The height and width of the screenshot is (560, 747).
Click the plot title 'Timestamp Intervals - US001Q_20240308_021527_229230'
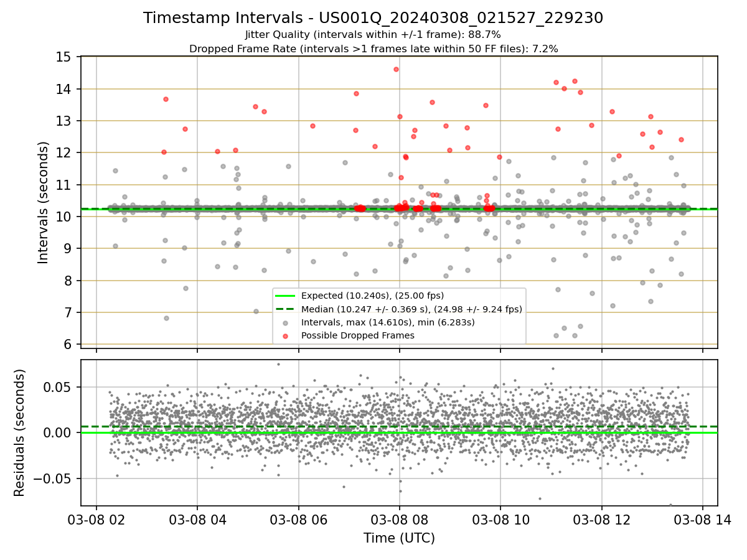[x=373, y=18]
